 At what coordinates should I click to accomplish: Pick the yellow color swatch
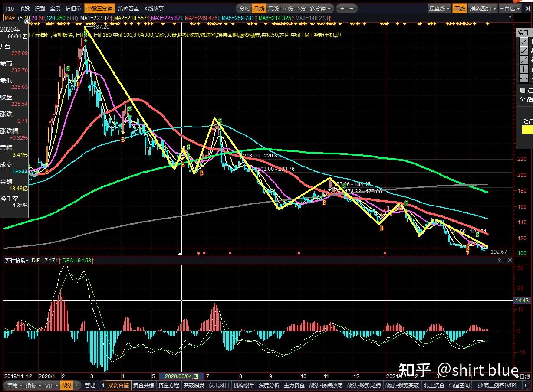pyautogui.click(x=527, y=130)
